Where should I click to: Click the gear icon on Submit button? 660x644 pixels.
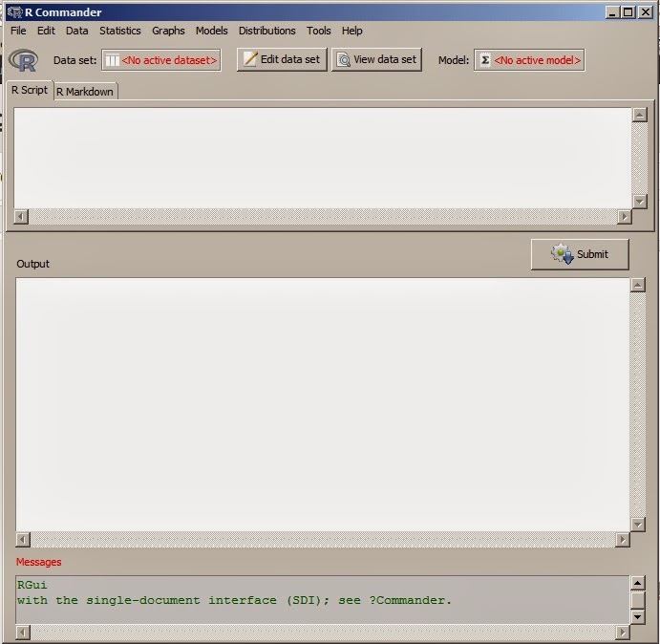[562, 254]
